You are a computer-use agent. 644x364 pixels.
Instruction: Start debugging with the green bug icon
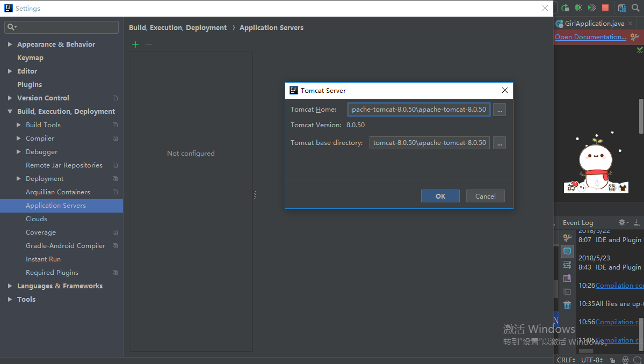pos(578,8)
